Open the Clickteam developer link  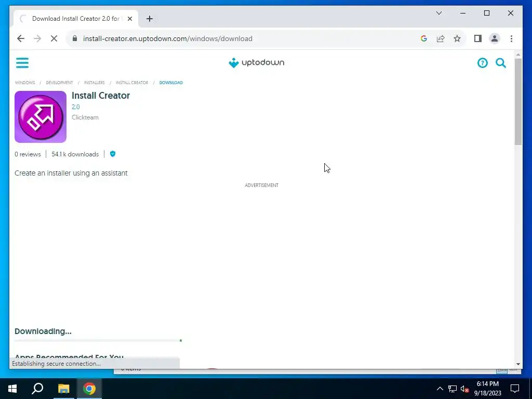tap(85, 117)
